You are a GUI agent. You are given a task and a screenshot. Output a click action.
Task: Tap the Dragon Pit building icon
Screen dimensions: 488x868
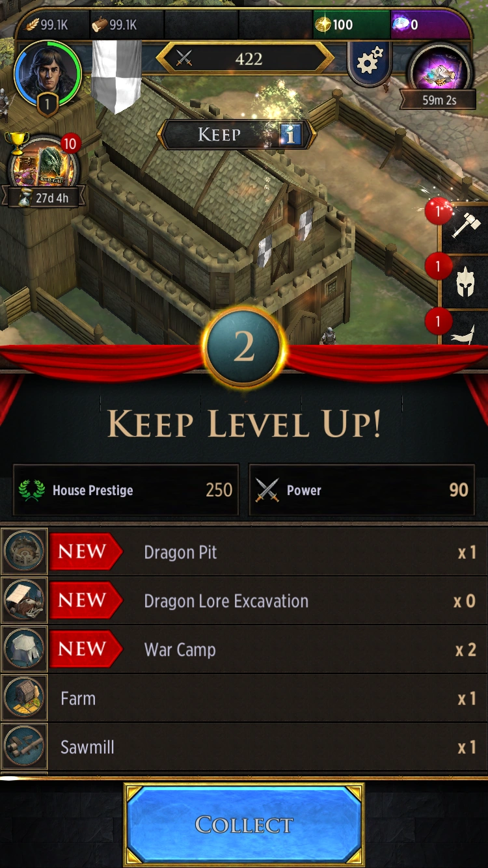[25, 552]
